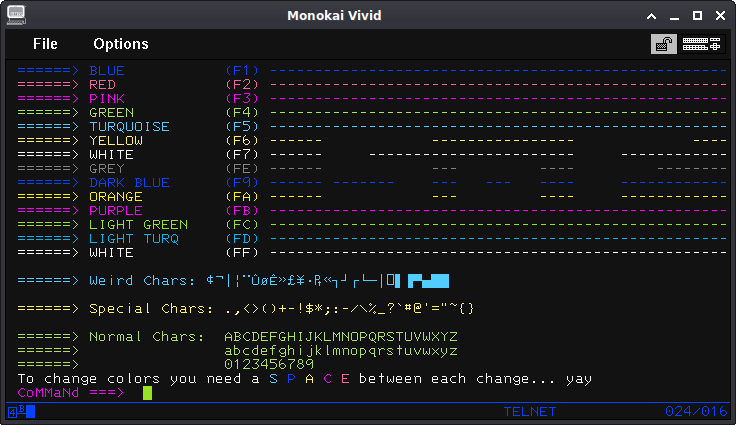
Task: Click the uppercase ABCDEFGHIJKLMNOPQRSTUVWXYZ line
Action: tap(341, 337)
